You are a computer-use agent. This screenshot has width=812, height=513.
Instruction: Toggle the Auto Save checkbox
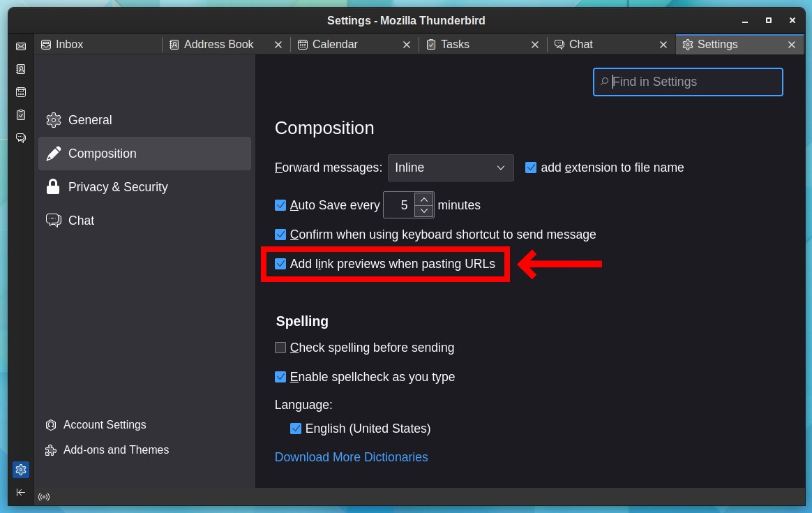(280, 205)
